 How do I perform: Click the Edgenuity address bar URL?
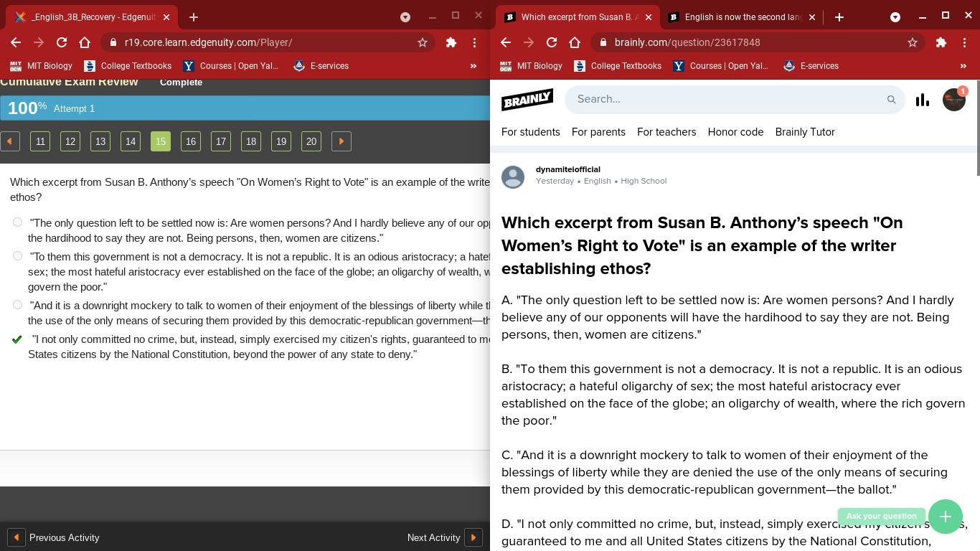click(x=208, y=42)
